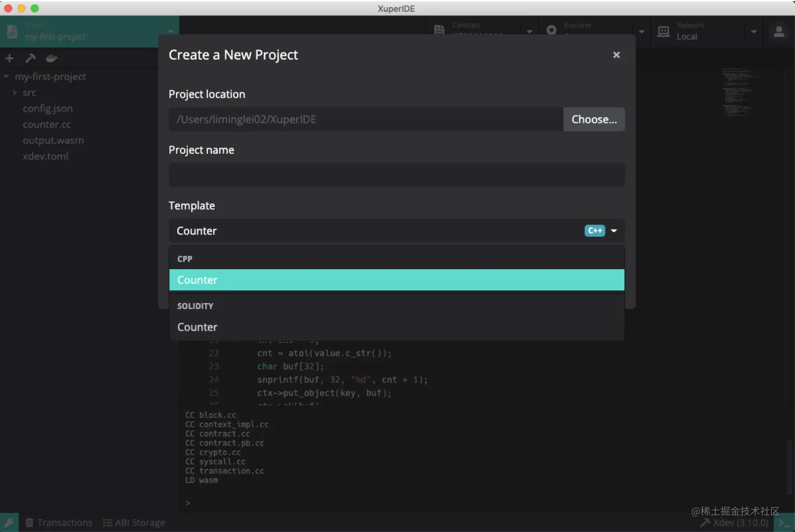Click the Docker whale icon
The height and width of the screenshot is (532, 795).
tap(51, 58)
